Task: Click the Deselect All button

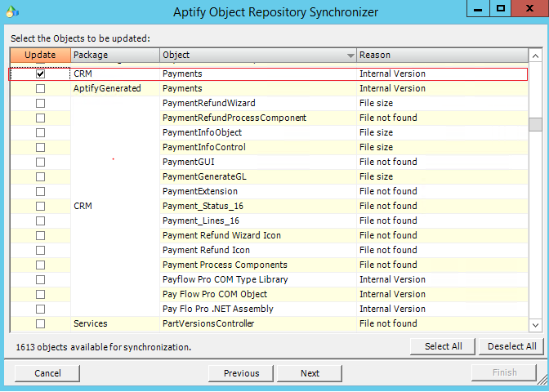Action: 511,346
